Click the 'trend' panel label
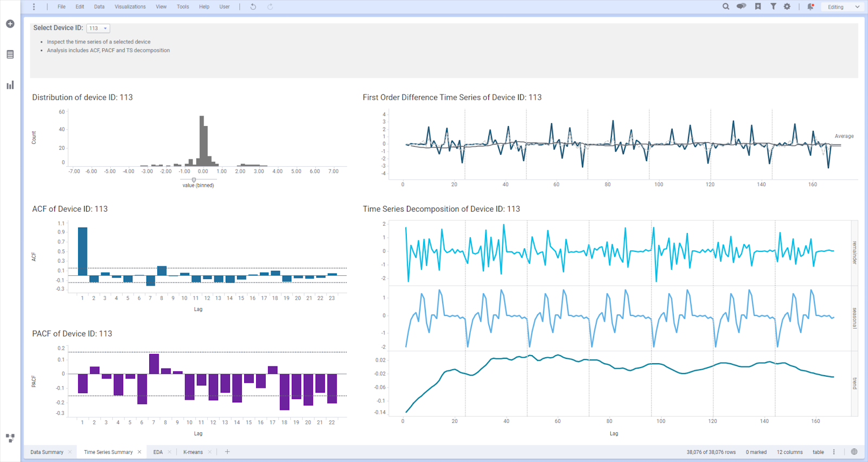868x462 pixels. coord(854,383)
